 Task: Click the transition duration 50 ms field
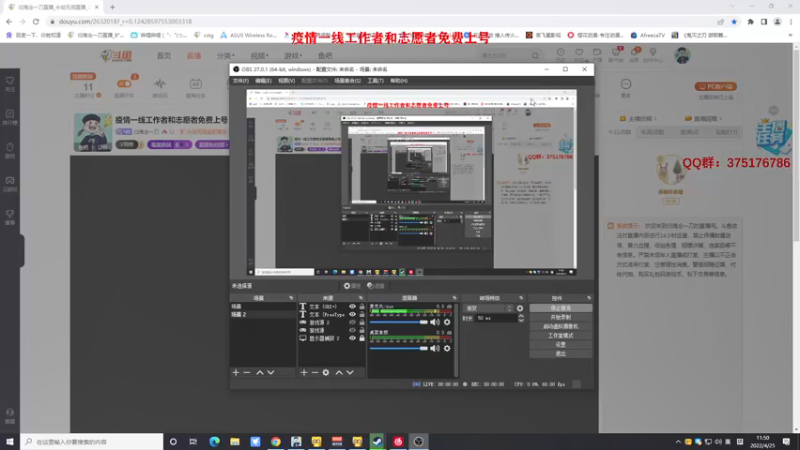pyautogui.click(x=495, y=318)
